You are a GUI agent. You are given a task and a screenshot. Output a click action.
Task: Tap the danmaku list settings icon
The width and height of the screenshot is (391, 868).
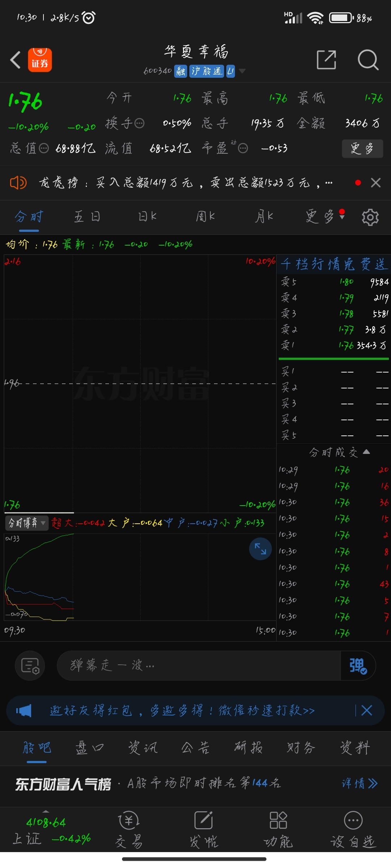pos(30,665)
